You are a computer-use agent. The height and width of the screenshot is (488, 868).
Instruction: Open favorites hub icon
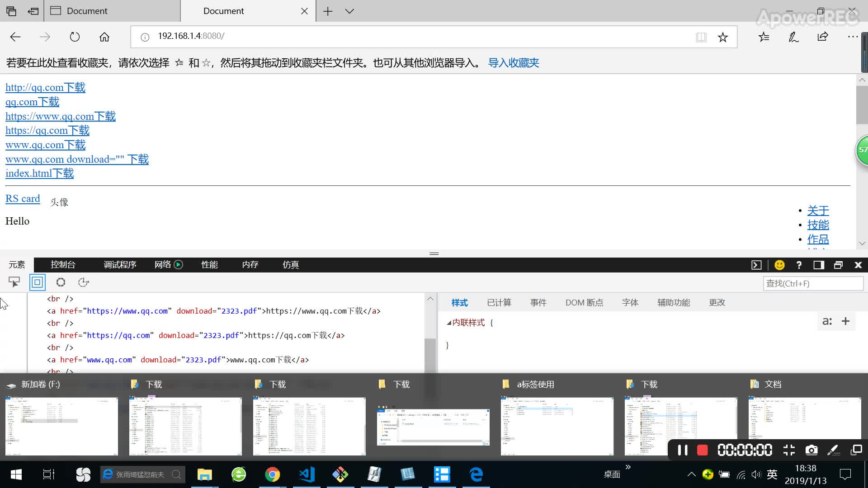[x=764, y=37]
